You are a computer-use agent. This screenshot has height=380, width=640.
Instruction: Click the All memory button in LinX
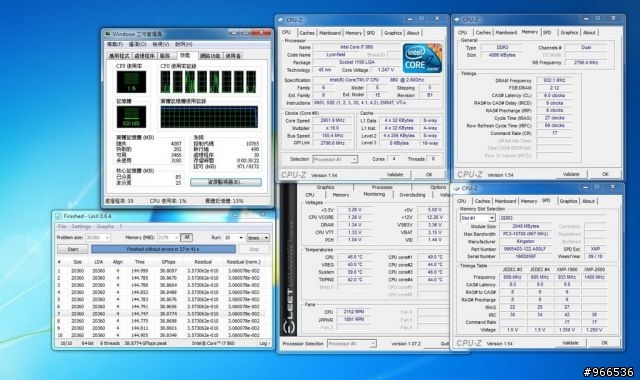coord(187,238)
